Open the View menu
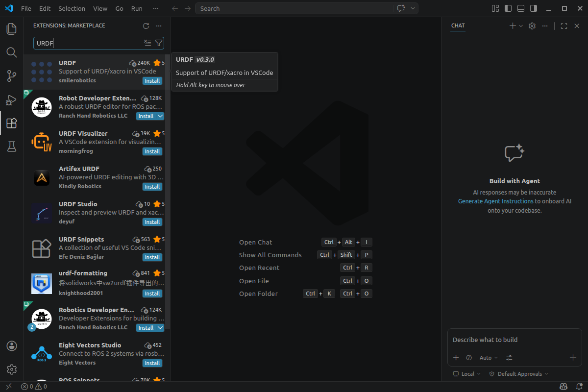 [x=100, y=8]
